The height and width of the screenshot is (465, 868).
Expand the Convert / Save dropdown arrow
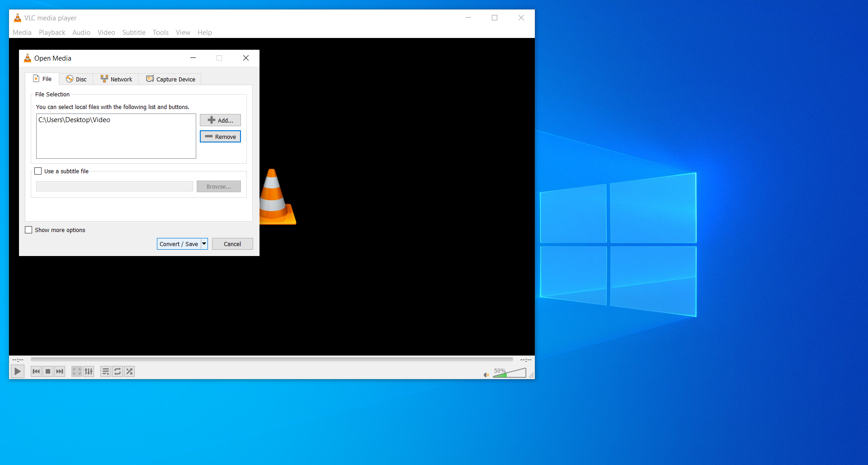(x=204, y=244)
